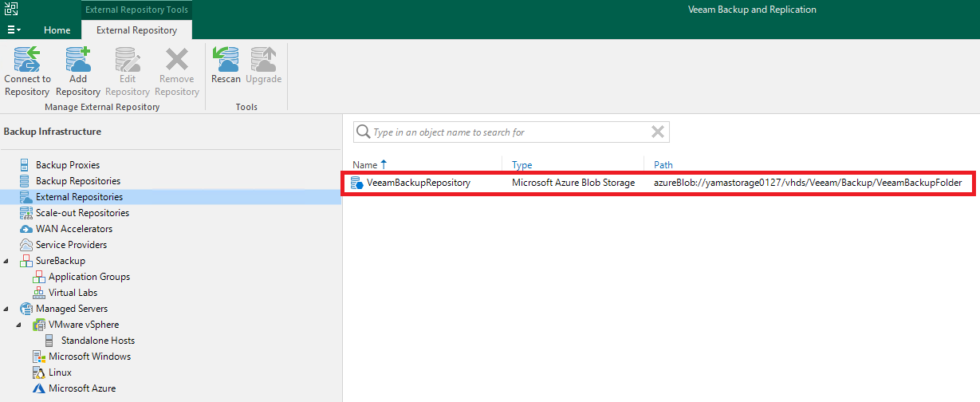Viewport: 980px width, 402px height.
Task: Select the WAN Accelerators tree label
Action: point(74,229)
